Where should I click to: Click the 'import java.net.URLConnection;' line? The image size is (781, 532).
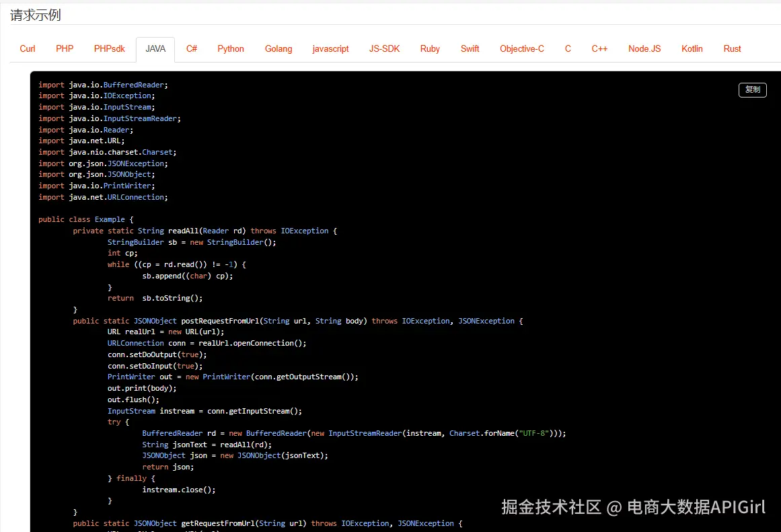click(103, 197)
